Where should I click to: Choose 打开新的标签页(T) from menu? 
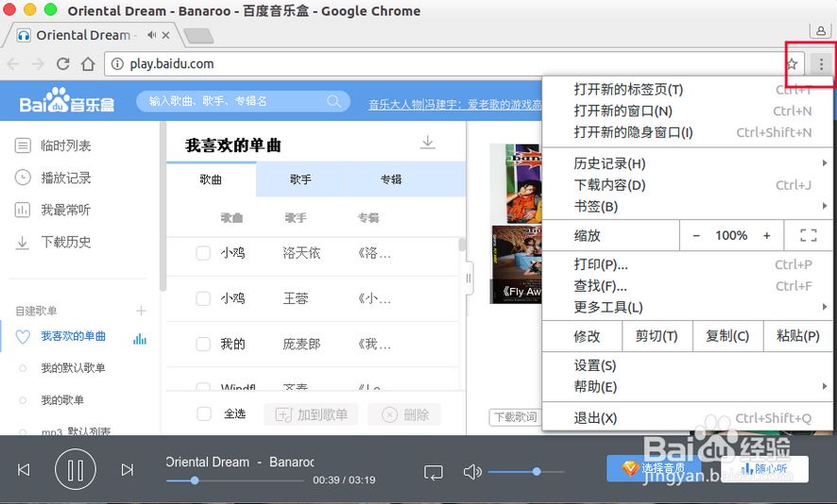[x=688, y=90]
